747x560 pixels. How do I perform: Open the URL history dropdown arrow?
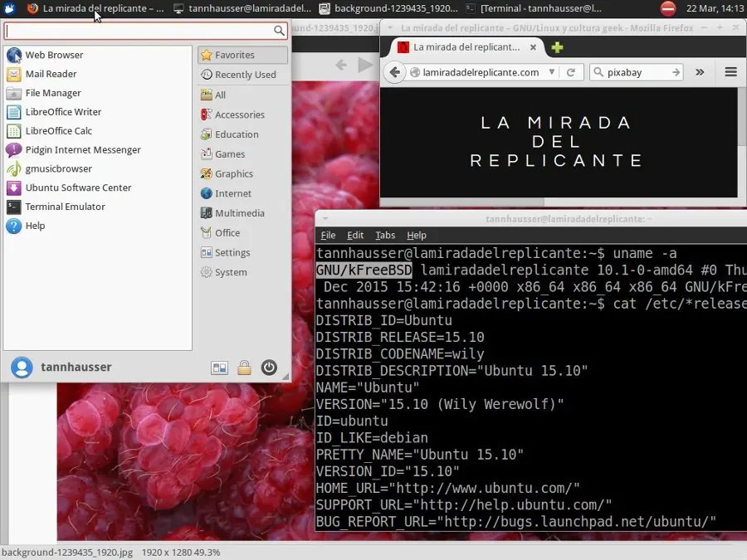coord(551,72)
